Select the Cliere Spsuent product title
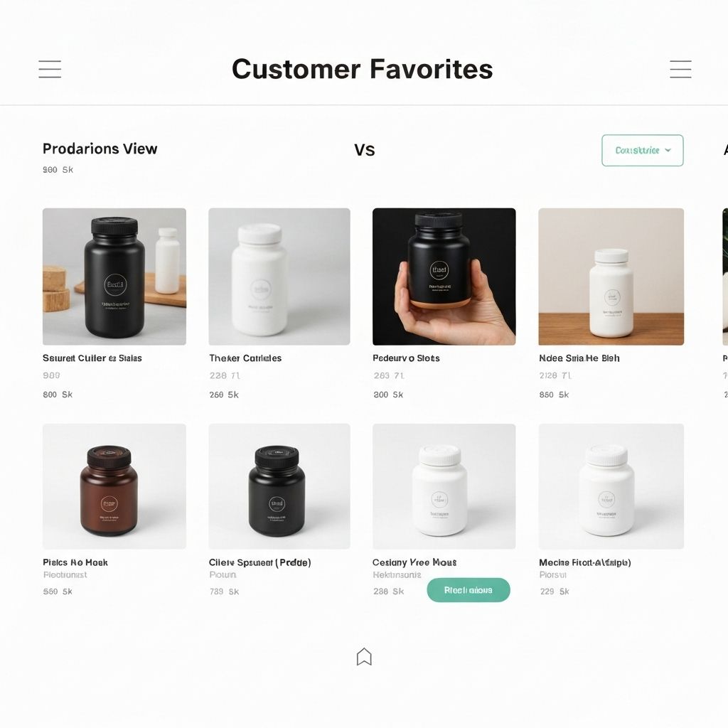The height and width of the screenshot is (728, 728). [259, 562]
